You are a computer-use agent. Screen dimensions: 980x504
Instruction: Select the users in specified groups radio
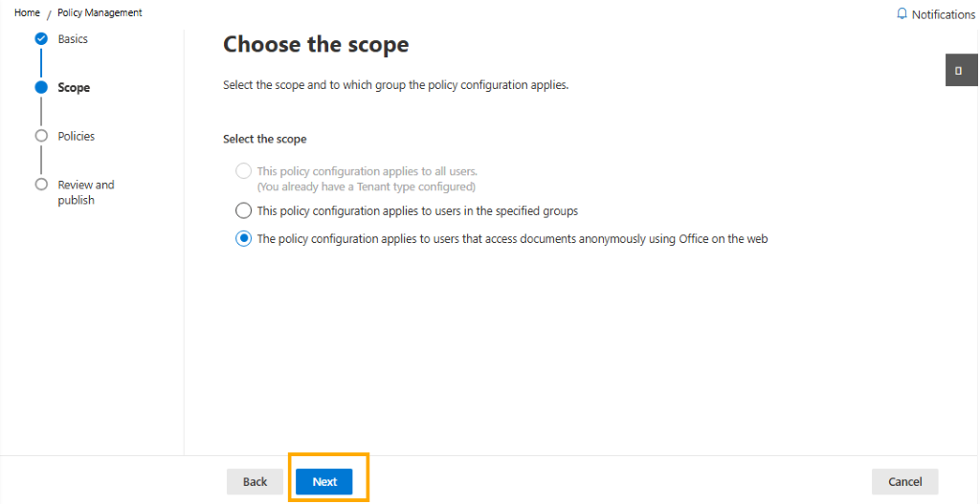click(243, 210)
